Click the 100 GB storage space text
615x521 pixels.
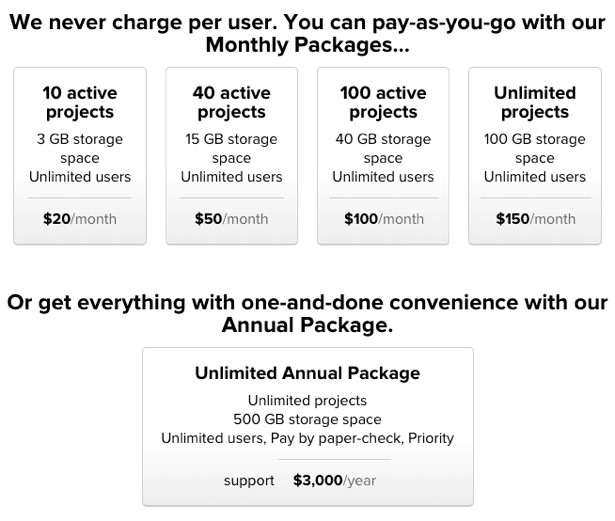pyautogui.click(x=535, y=148)
